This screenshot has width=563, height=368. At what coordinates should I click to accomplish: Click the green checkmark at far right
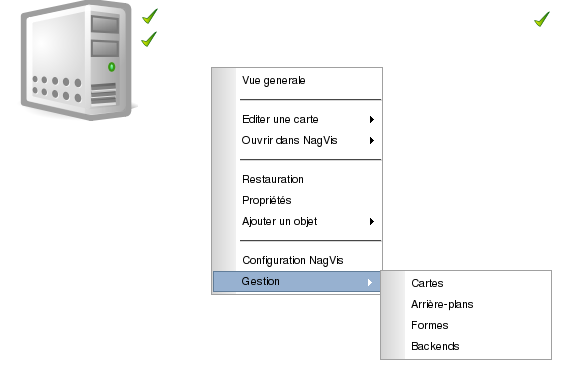point(542,19)
